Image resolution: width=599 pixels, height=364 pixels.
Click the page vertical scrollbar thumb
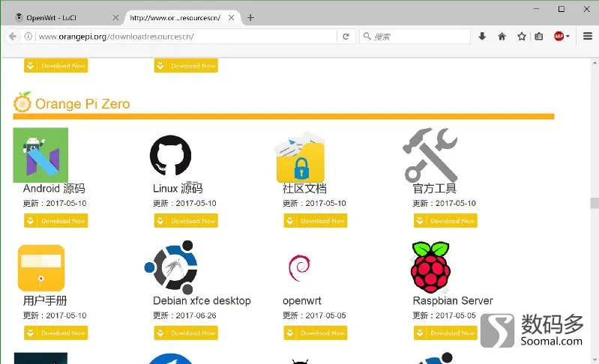click(x=595, y=203)
